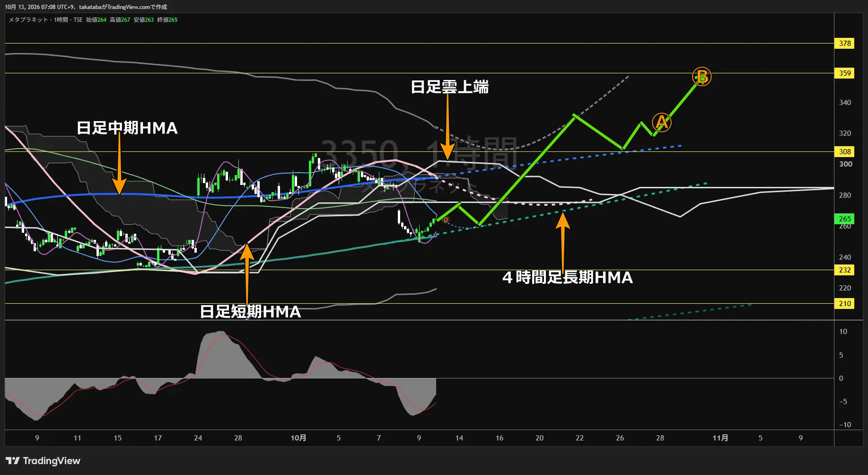Click the TradingView logo at bottom left
The image size is (868, 475).
[x=43, y=461]
